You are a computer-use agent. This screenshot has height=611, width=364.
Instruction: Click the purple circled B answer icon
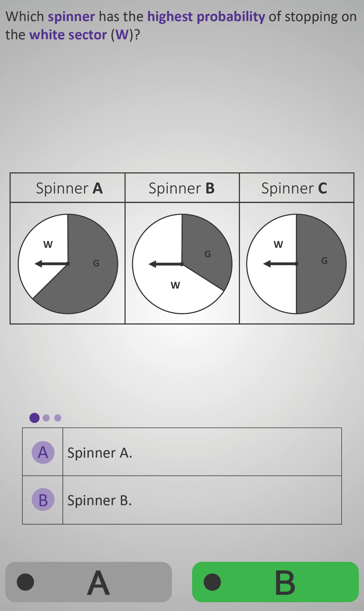point(43,499)
